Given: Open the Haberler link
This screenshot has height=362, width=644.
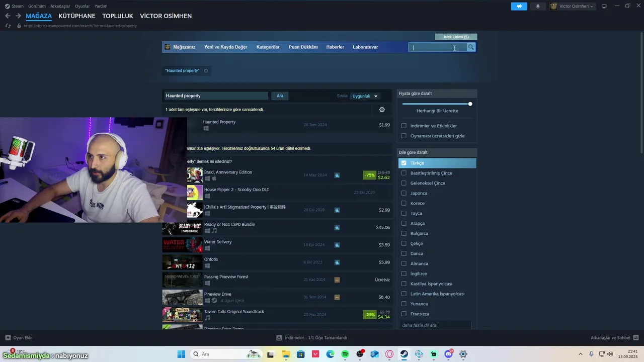Looking at the screenshot, I should pyautogui.click(x=335, y=47).
